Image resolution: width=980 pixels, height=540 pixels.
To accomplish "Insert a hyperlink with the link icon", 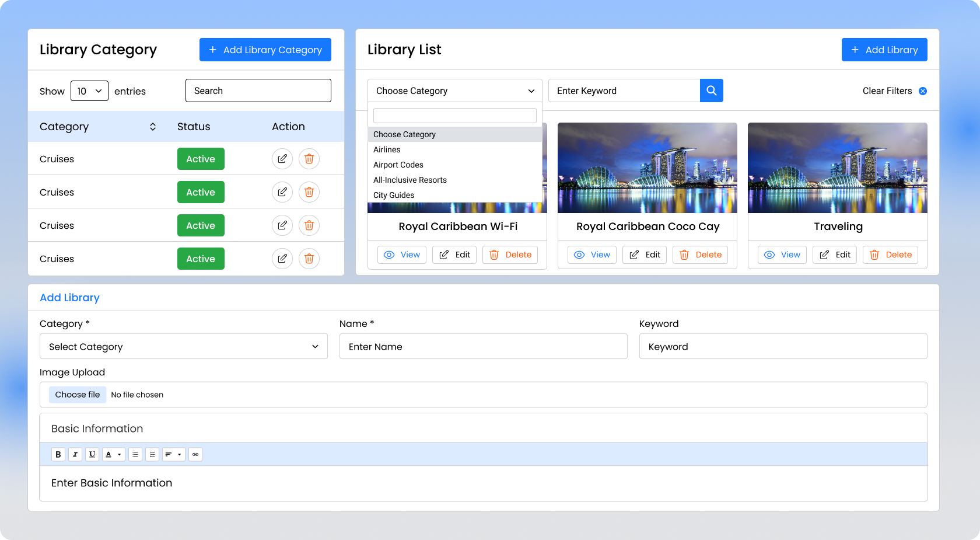I will pos(195,454).
